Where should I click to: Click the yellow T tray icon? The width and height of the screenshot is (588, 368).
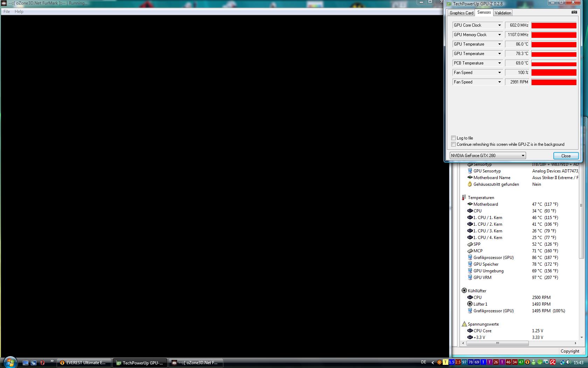[x=446, y=362]
